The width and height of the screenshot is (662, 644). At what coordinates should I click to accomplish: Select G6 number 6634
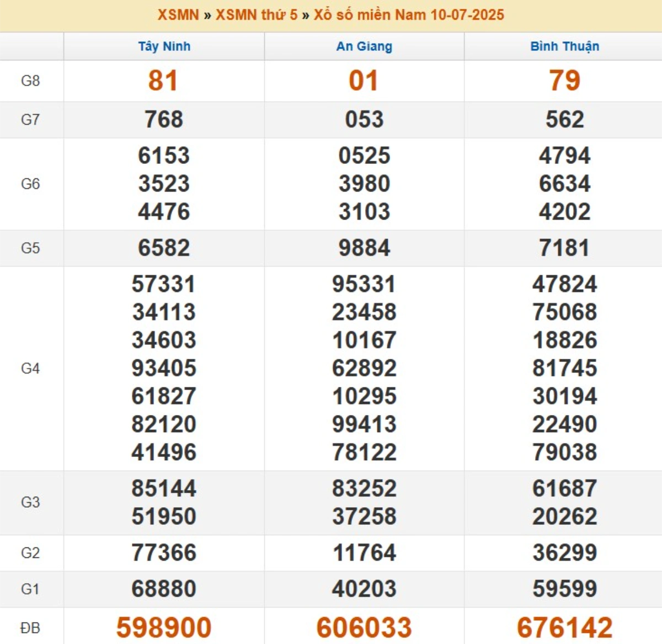pos(565,184)
